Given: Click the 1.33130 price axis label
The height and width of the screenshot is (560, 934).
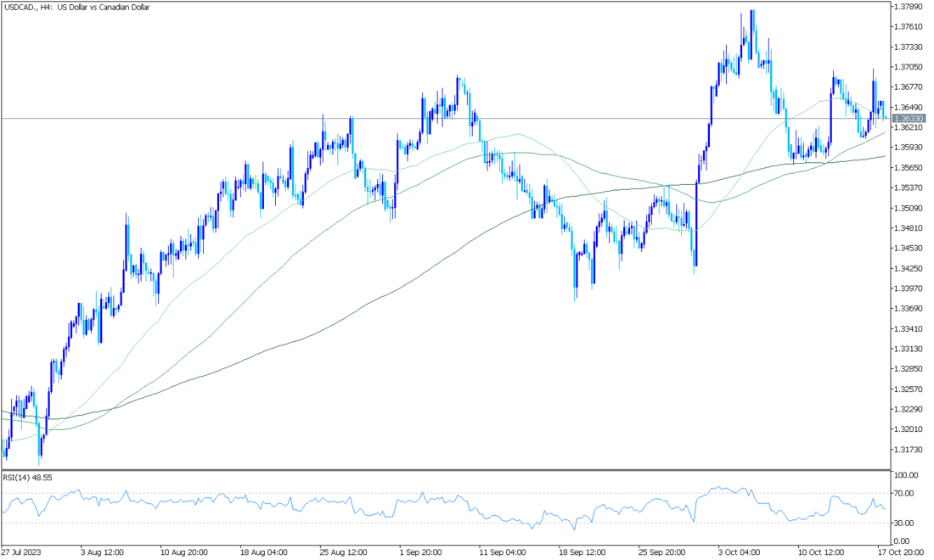Looking at the screenshot, I should [909, 349].
